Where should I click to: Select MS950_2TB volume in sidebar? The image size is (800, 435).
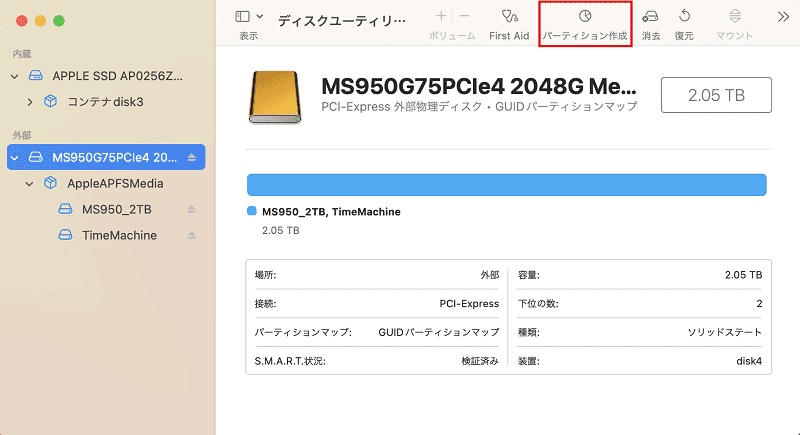tap(117, 209)
